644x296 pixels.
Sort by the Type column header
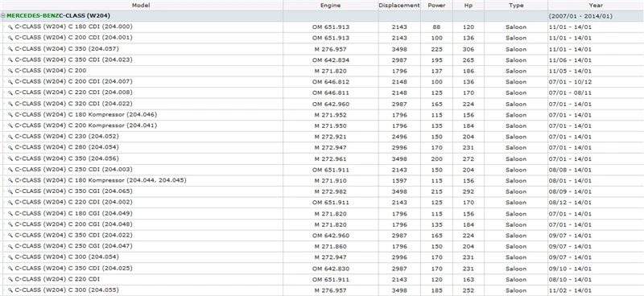(516, 6)
